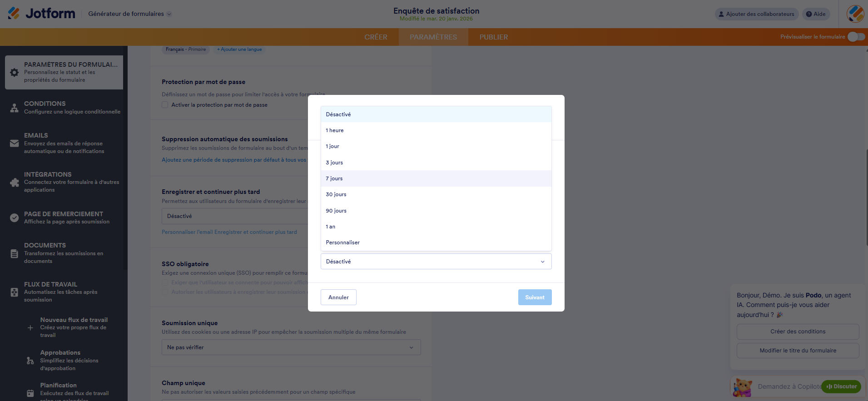Click the Intégrations puzzle icon
868x401 pixels.
pos(15,183)
